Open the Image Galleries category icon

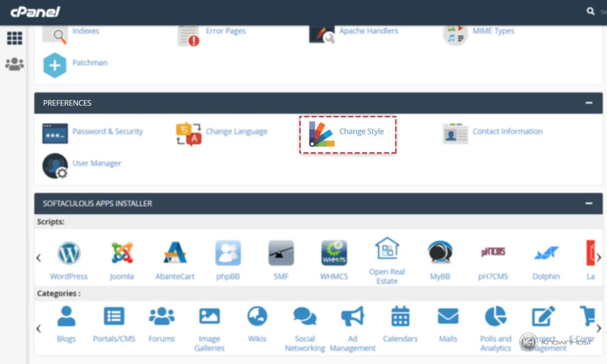point(209,317)
